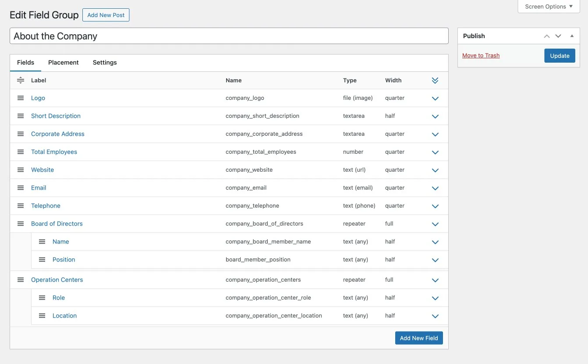
Task: Click the drag handle for the Logo field
Action: pos(21,98)
